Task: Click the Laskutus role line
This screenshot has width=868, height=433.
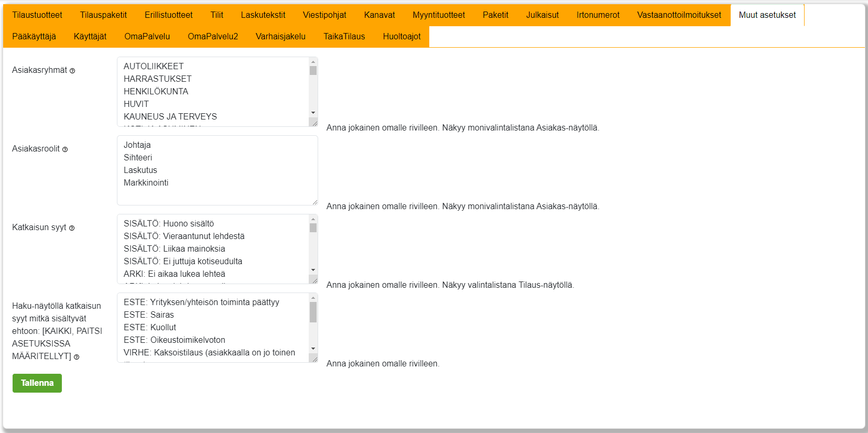Action: tap(140, 170)
